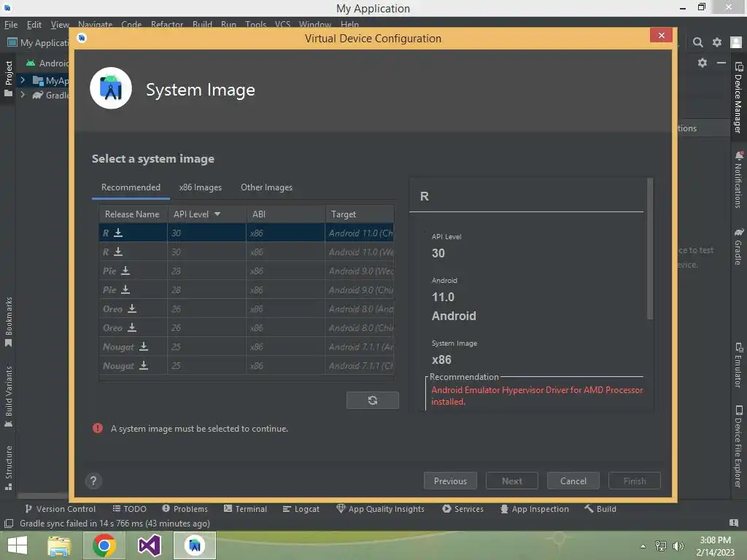
Task: Open the Emulator side tool window
Action: (738, 365)
